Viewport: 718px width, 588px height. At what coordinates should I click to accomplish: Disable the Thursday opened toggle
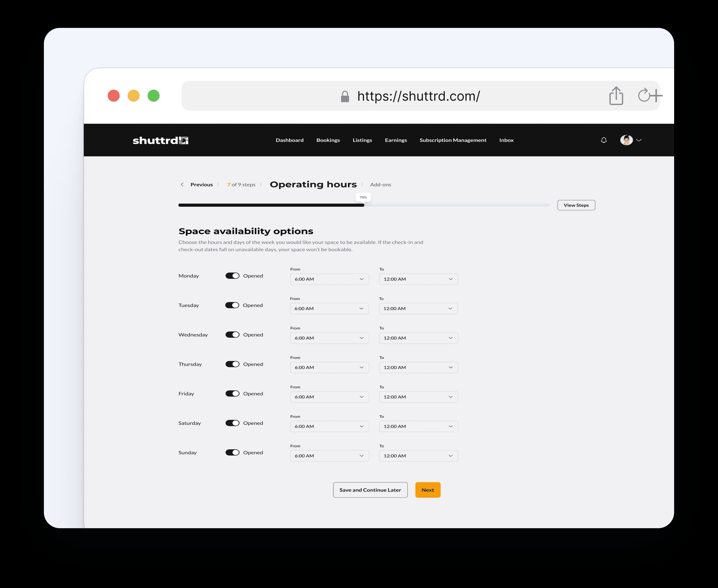[x=232, y=364]
